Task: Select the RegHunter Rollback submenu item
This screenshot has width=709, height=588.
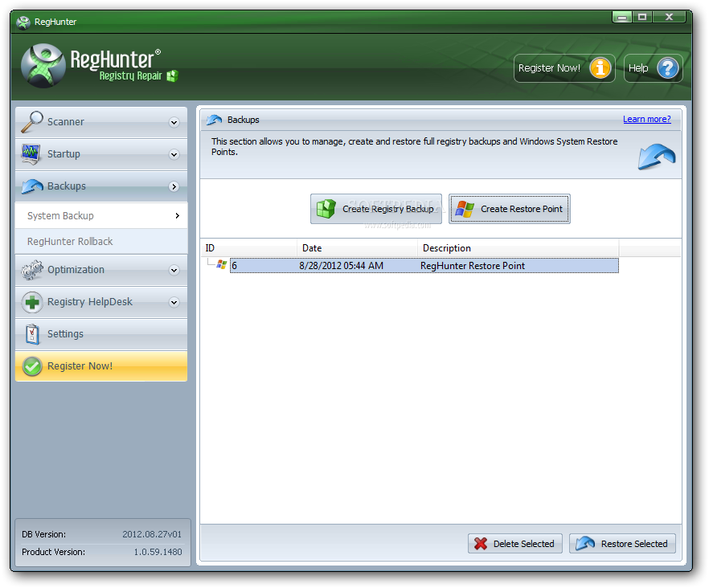Action: 101,241
